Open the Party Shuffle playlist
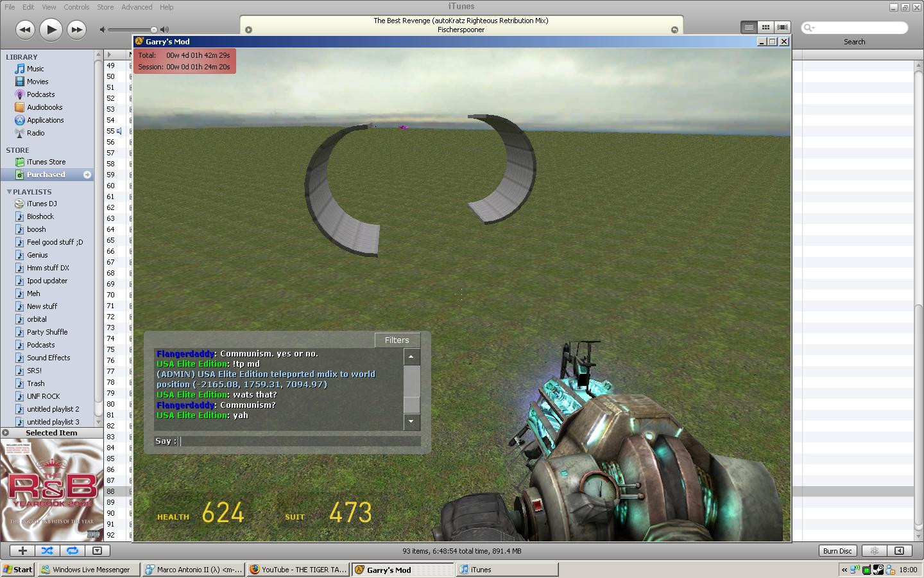This screenshot has width=924, height=578. click(47, 332)
